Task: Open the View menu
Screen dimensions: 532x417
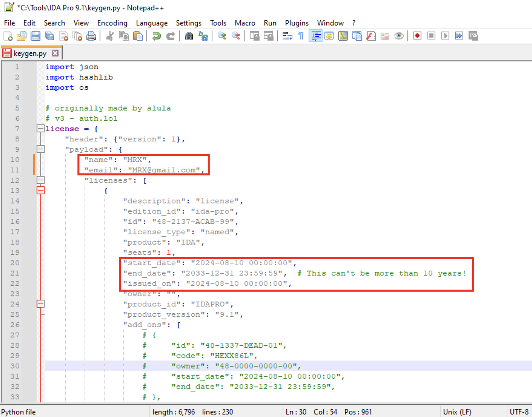Action: [81, 23]
